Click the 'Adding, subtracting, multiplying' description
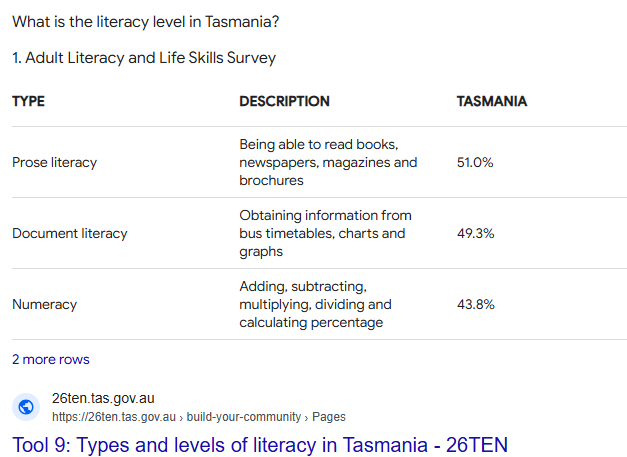 [315, 304]
